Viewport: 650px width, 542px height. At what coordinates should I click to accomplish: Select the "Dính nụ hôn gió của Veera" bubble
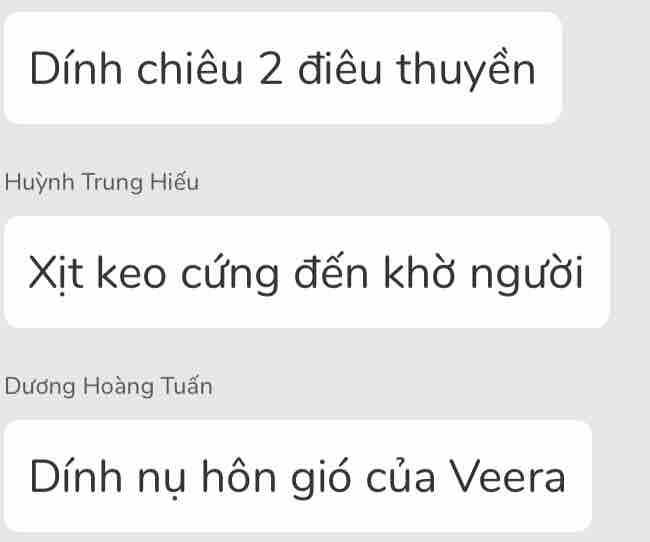(x=298, y=476)
